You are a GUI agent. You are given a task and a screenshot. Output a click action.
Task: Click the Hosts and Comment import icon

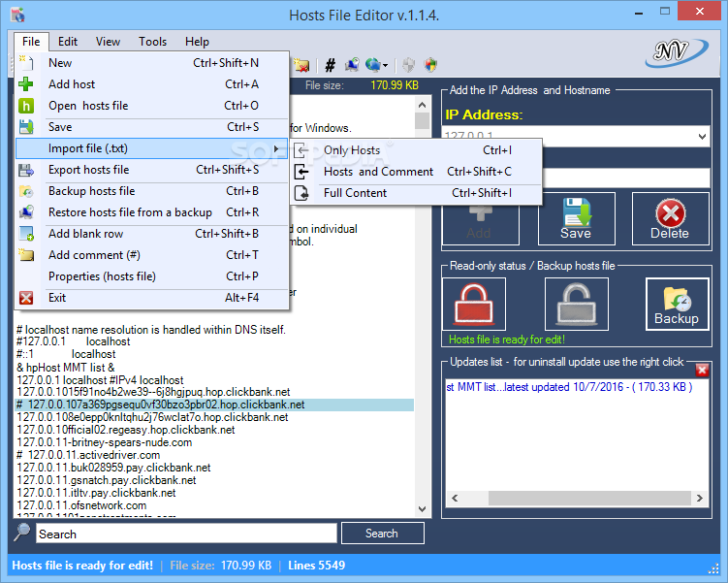[x=301, y=172]
